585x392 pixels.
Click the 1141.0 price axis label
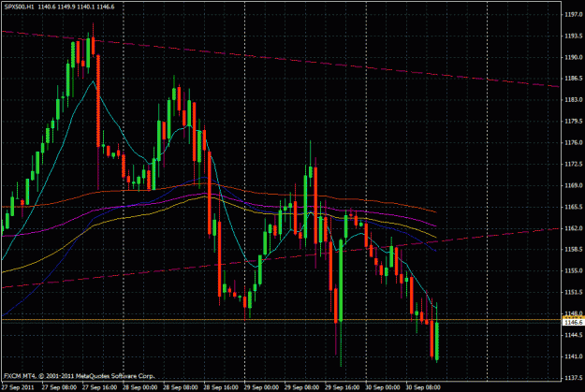click(x=574, y=356)
